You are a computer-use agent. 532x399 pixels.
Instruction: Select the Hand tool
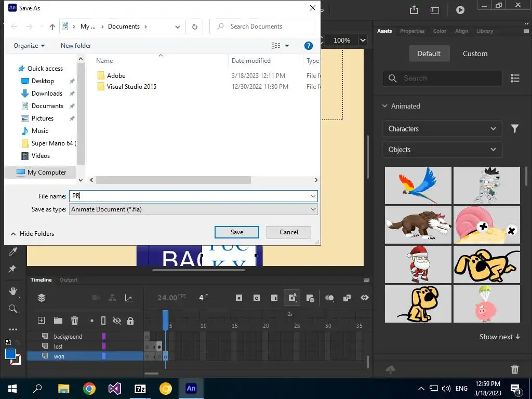(13, 291)
